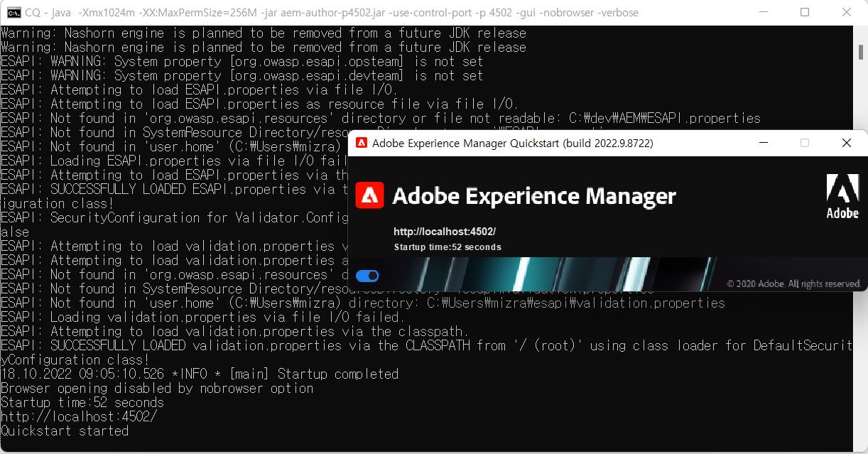
Task: Click the '*INFO * [main] Startup completed' line
Action: pos(200,374)
